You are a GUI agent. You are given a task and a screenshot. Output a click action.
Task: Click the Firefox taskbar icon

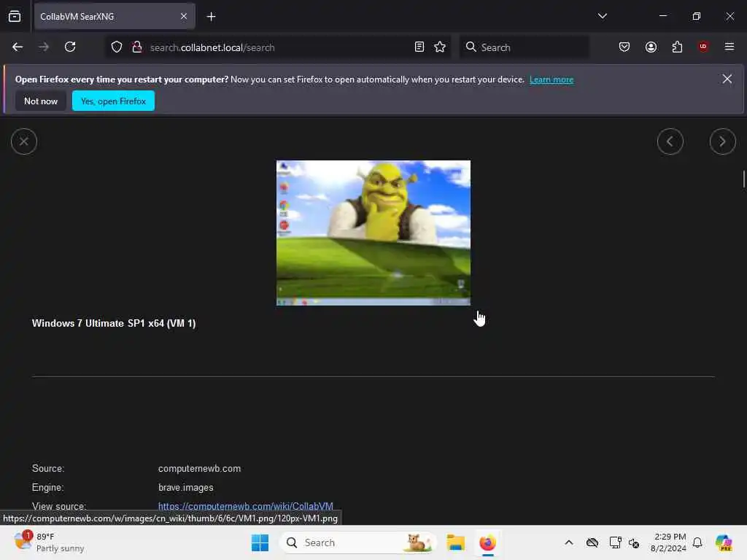coord(487,542)
